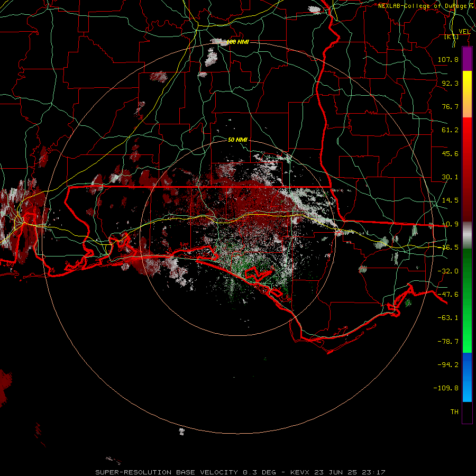
Task: Click the 14.5 legend value
Action: [450, 200]
